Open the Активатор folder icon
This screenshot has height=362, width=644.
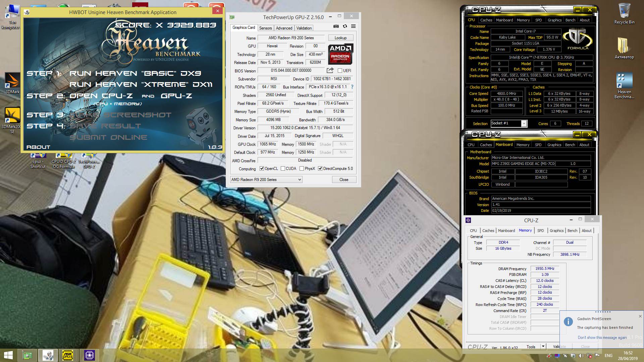(624, 48)
